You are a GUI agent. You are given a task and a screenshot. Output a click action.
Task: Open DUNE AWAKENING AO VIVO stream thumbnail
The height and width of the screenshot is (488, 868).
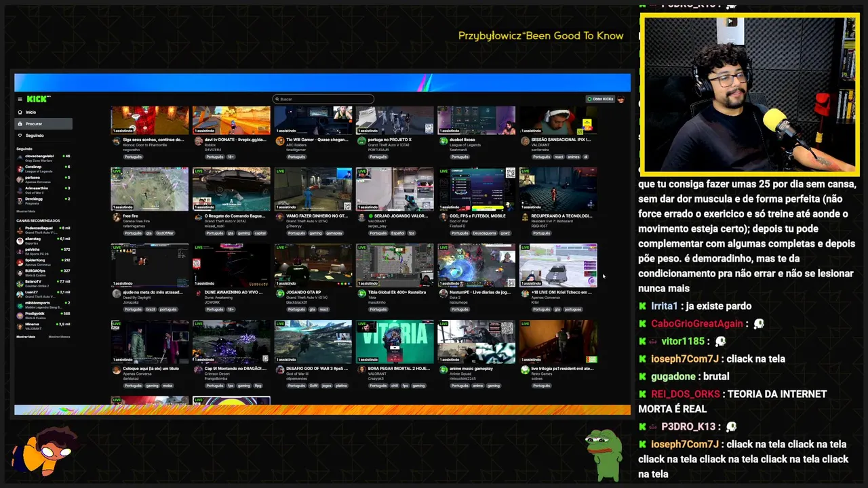click(x=231, y=266)
